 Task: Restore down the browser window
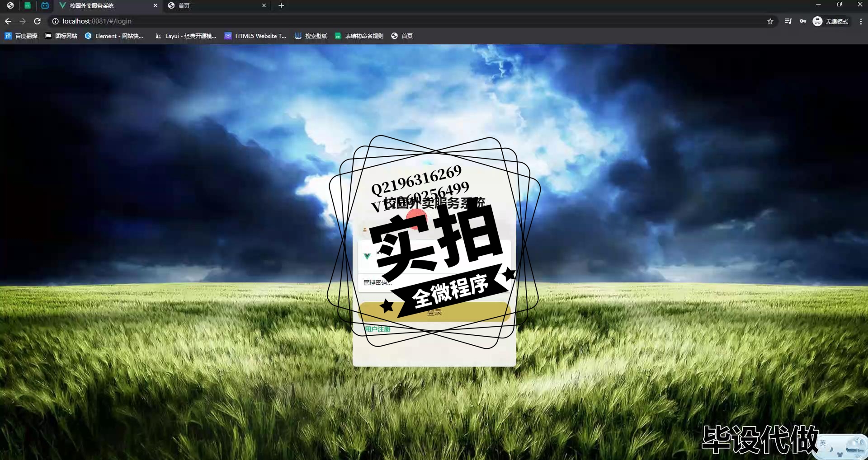[x=839, y=5]
